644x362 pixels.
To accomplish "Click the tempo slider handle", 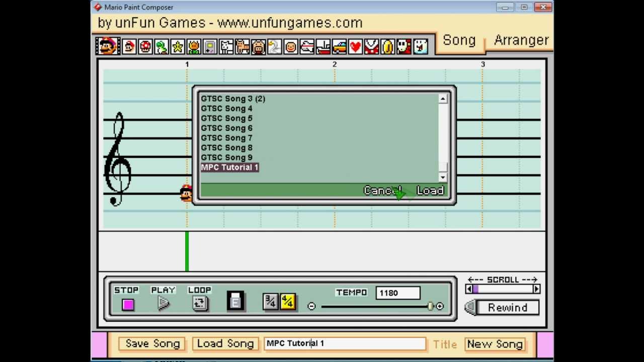I will point(430,306).
